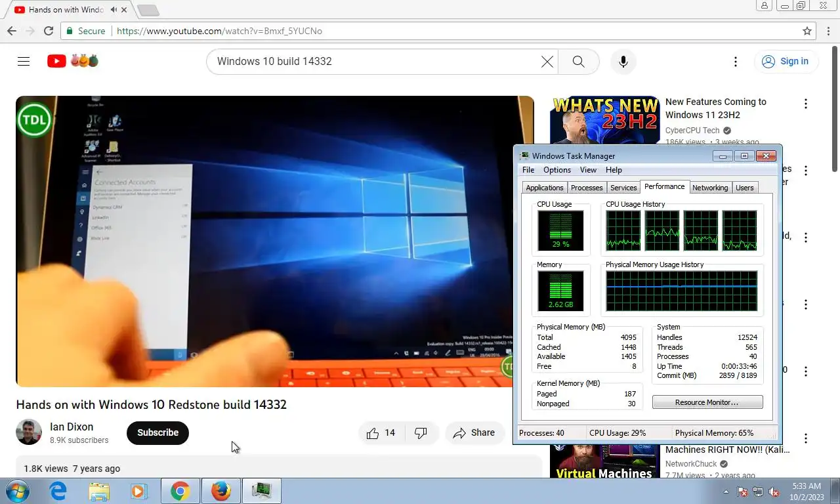Mute the tab via speaker icon

[114, 10]
